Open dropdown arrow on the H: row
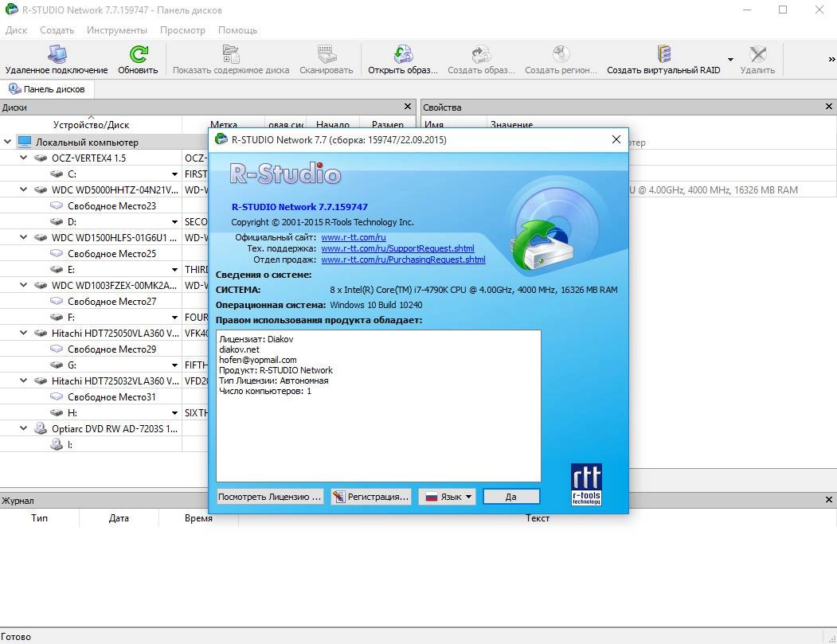The width and height of the screenshot is (837, 644). tap(174, 413)
